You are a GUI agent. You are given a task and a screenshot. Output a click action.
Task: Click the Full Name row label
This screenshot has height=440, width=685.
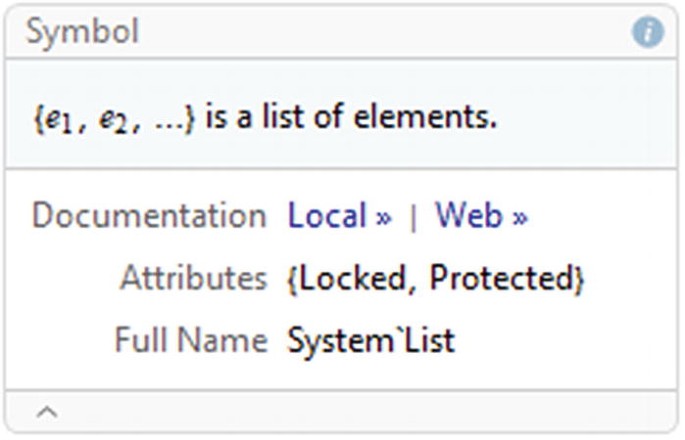tap(191, 340)
